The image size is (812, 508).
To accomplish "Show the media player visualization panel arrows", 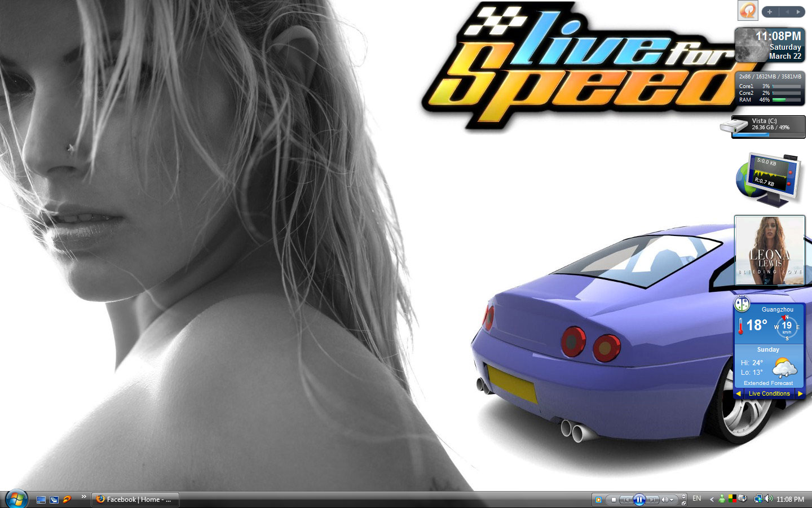I will point(683,496).
